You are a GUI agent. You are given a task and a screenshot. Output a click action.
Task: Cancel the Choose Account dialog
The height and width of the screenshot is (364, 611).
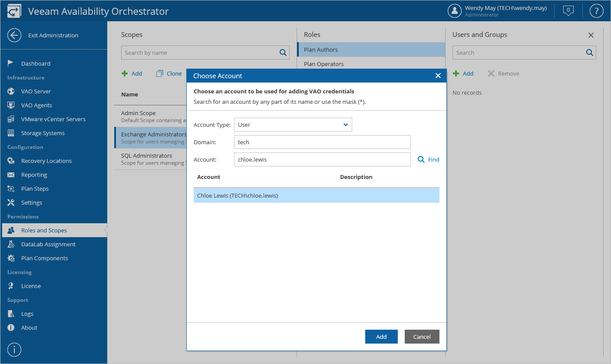pyautogui.click(x=422, y=336)
